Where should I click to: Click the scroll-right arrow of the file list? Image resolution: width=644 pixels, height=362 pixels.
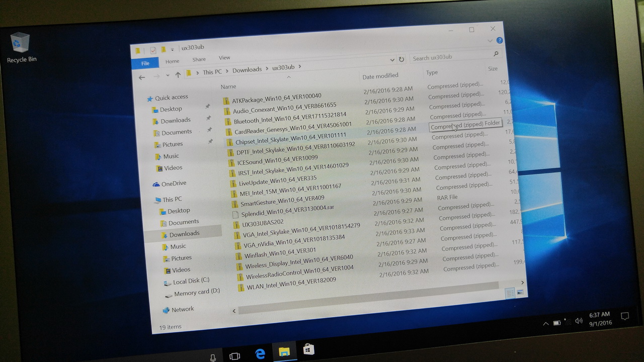522,283
